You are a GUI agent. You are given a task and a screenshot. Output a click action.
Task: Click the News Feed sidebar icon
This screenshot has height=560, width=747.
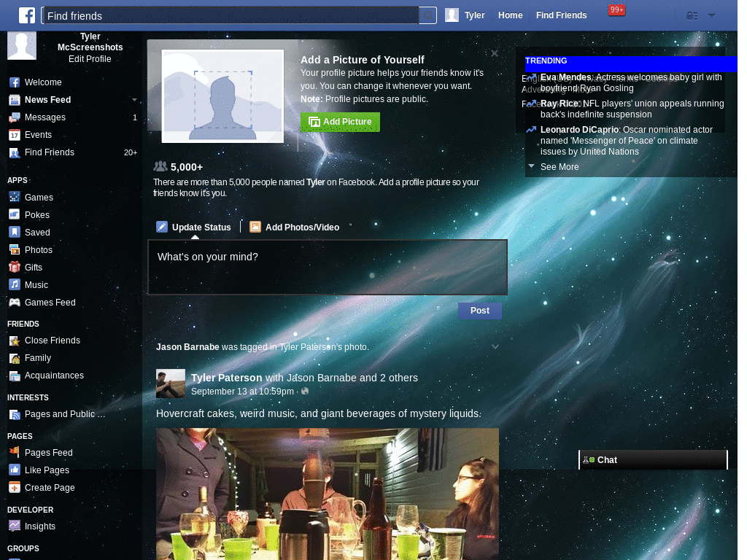[15, 100]
